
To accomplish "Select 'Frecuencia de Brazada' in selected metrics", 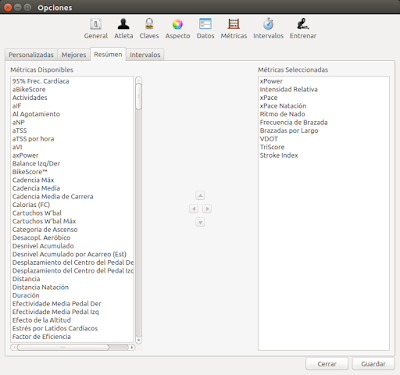I will coord(324,122).
